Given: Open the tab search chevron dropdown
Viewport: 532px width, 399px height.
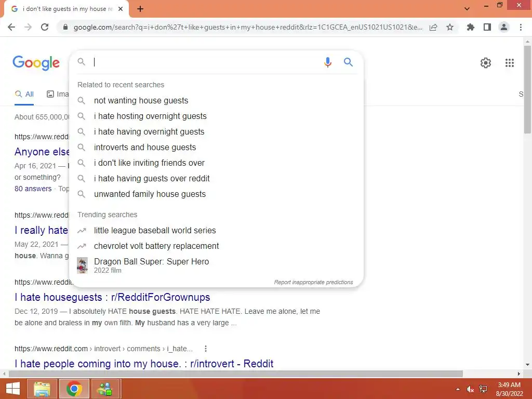Looking at the screenshot, I should tap(467, 9).
